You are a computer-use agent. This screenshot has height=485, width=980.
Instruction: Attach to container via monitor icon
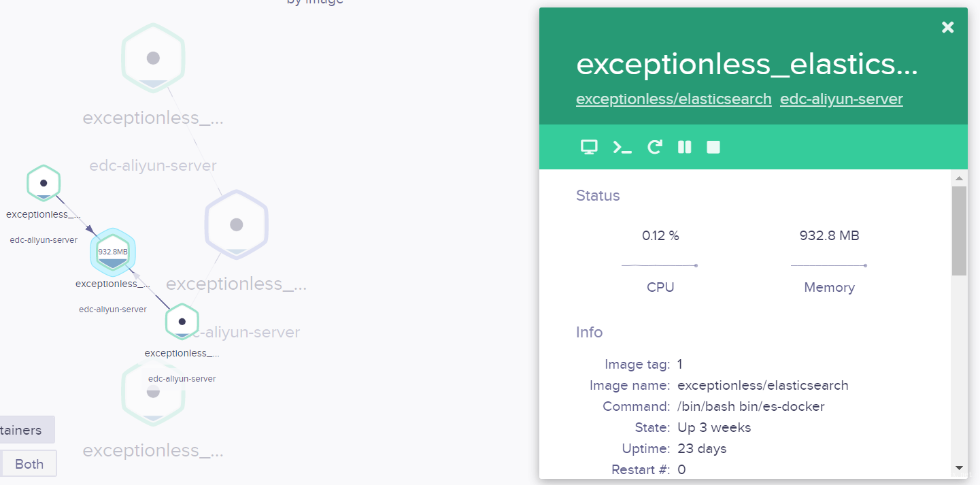coord(589,147)
